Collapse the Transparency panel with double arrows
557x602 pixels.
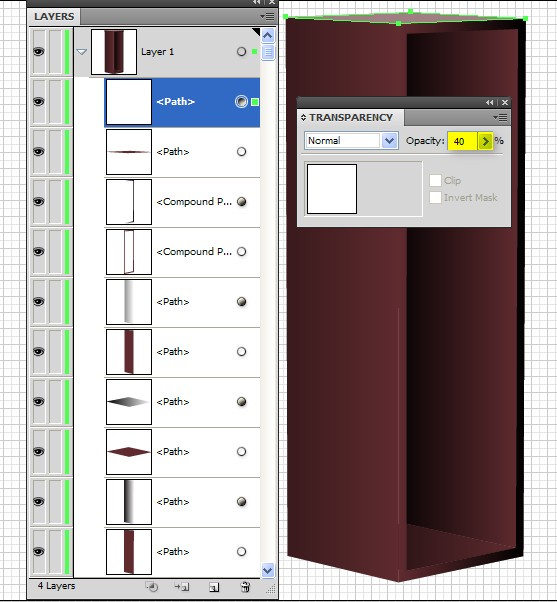[489, 103]
